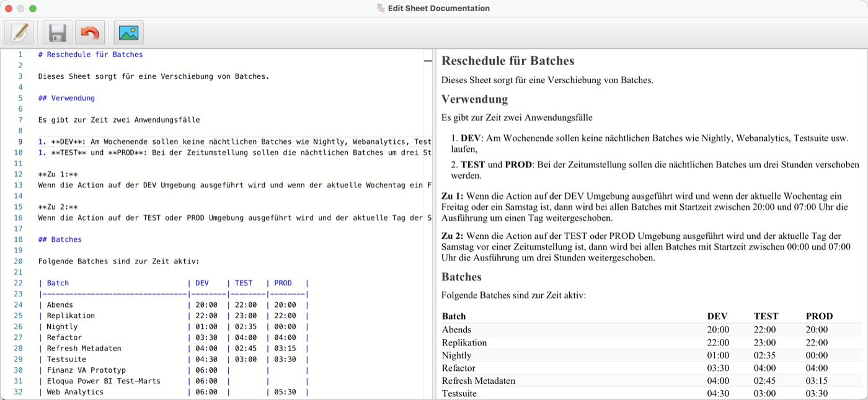Click source line '## Batches'
Screen dimensions: 868x400
pos(60,239)
